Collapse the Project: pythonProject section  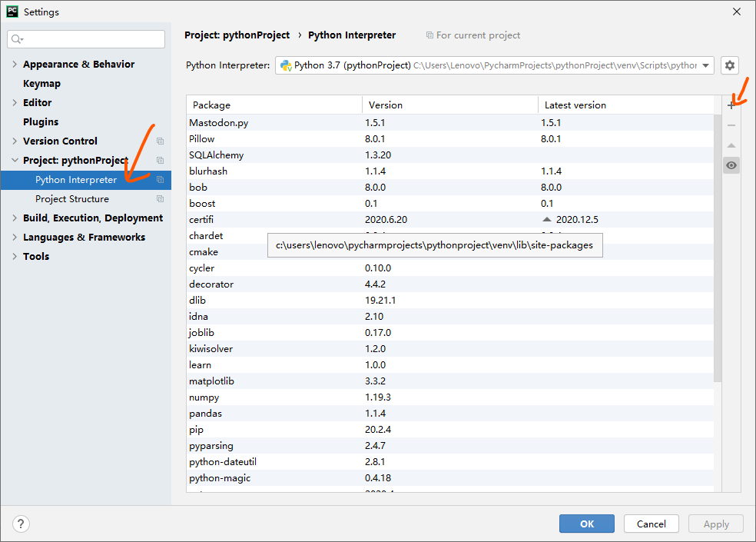click(x=15, y=161)
